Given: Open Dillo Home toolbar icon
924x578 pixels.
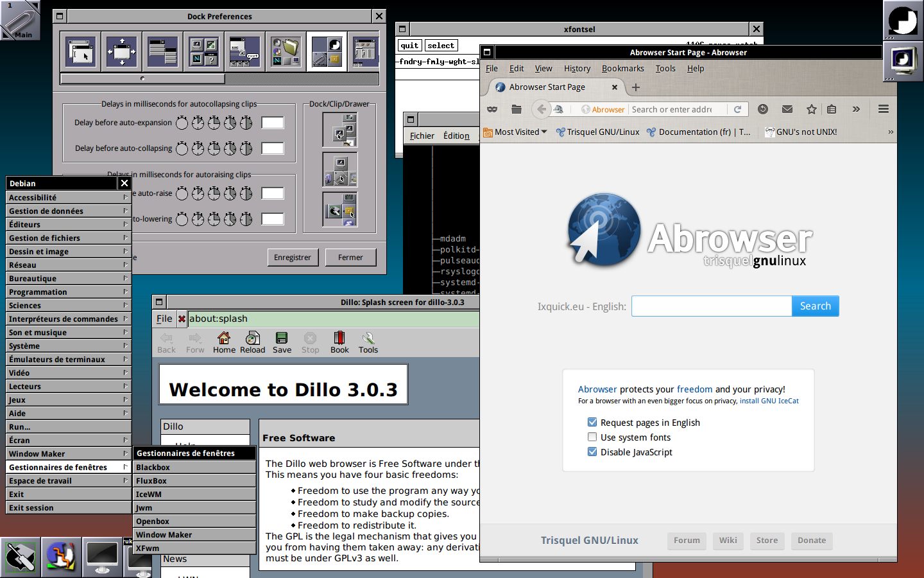Looking at the screenshot, I should (224, 342).
